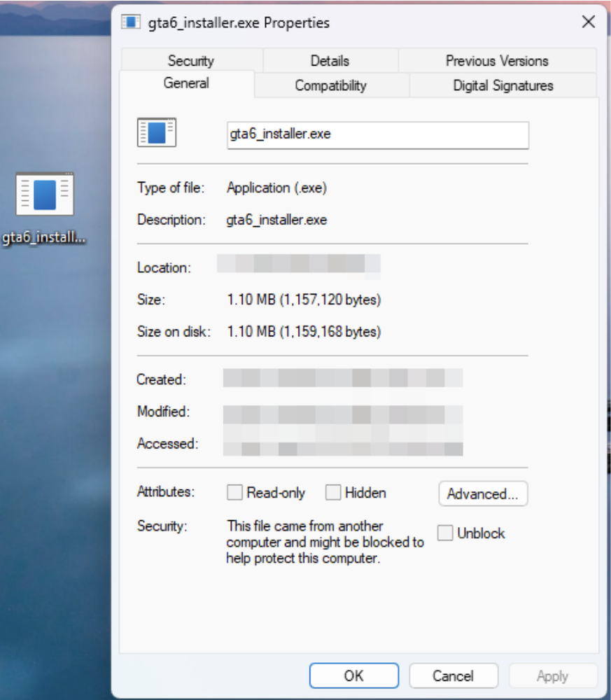Click the Description value gta6_installer.exe
Screen dimensions: 611x700
[x=276, y=220]
